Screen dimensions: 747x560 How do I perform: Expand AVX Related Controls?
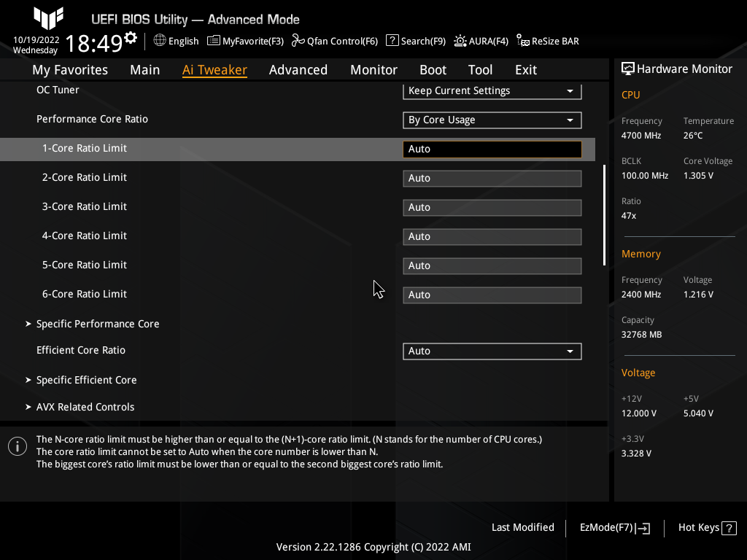(x=87, y=407)
